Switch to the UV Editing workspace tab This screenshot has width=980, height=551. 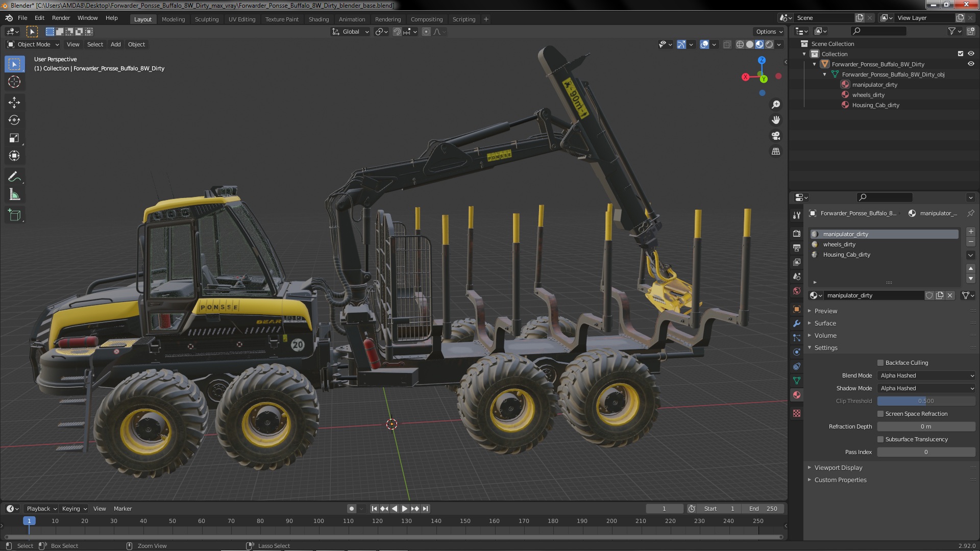click(242, 19)
